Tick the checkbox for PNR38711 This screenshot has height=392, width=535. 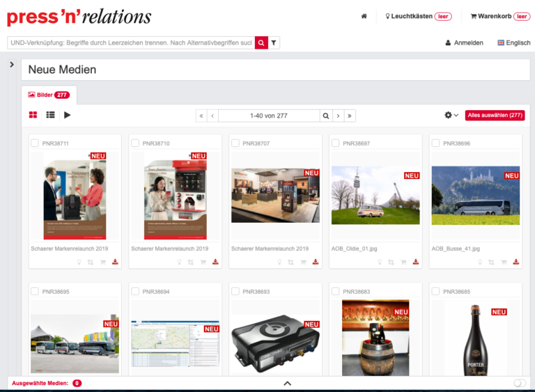(x=35, y=143)
